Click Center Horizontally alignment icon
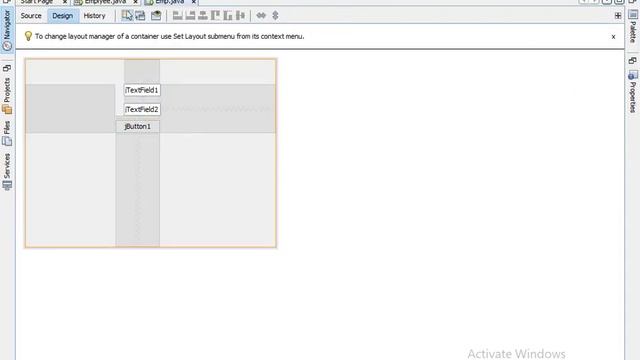 pyautogui.click(x=202, y=16)
